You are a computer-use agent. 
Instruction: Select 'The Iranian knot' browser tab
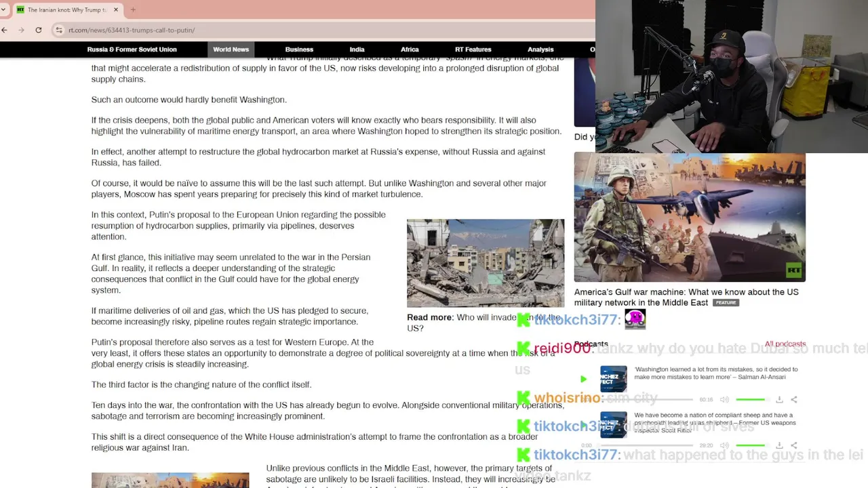click(x=68, y=9)
